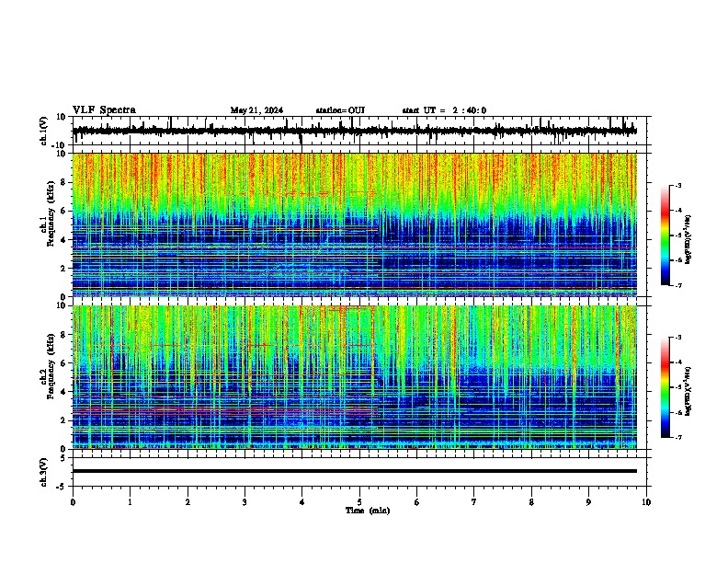Click the ch.1 "Frequency (kHz)" axis label

click(x=51, y=214)
